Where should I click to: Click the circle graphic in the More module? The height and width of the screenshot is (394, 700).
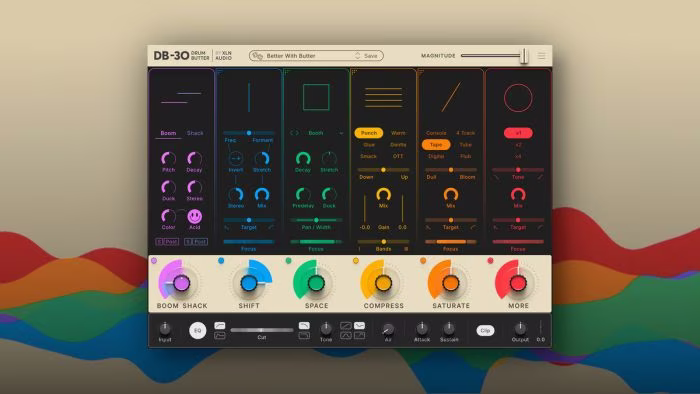coord(518,97)
